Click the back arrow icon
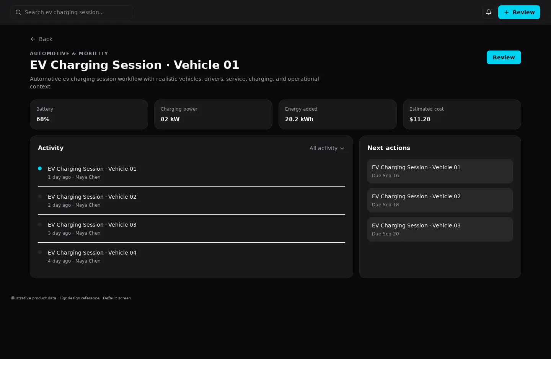 click(x=33, y=39)
